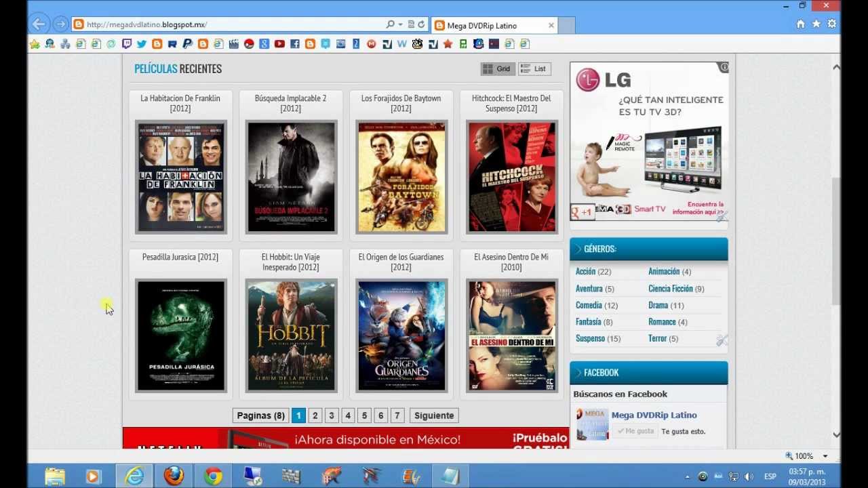This screenshot has height=488, width=868.
Task: Go to page 2
Action: pyautogui.click(x=315, y=415)
